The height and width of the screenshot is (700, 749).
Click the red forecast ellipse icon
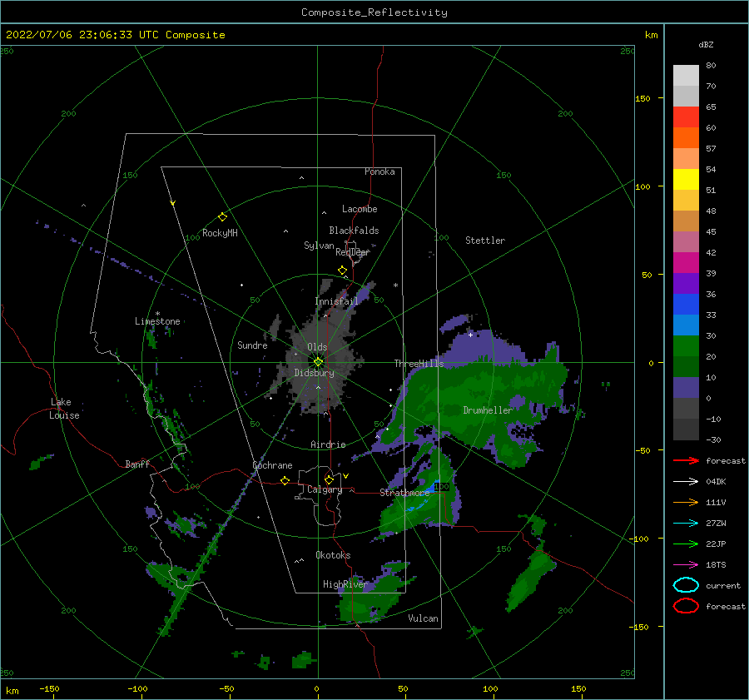[x=686, y=606]
